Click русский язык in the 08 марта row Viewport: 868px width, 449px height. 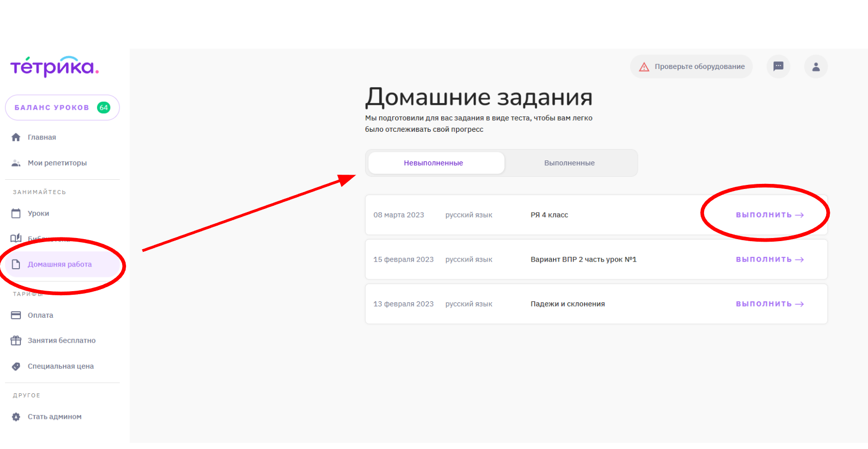[469, 215]
